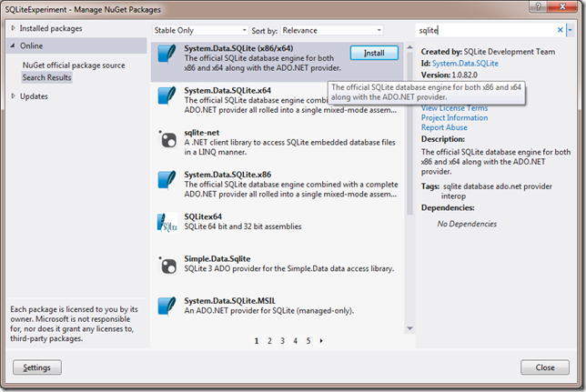
Task: Click the Help question mark title button
Action: point(538,6)
